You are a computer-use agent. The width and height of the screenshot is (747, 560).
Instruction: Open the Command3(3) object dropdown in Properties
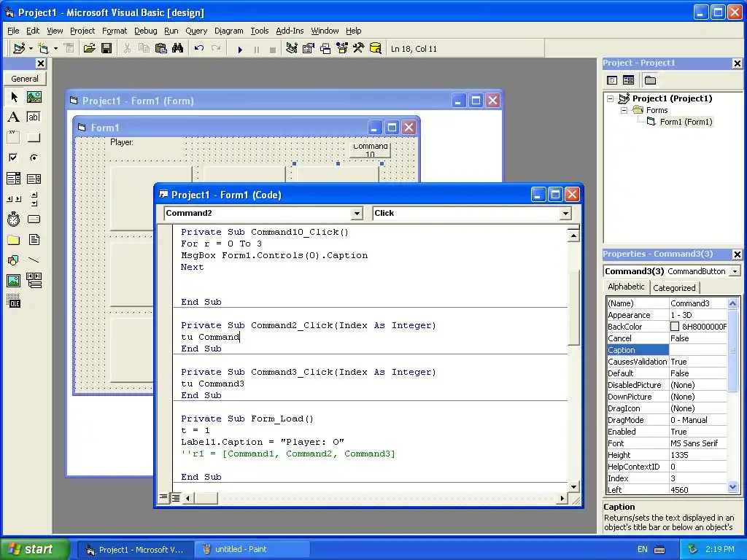click(735, 271)
